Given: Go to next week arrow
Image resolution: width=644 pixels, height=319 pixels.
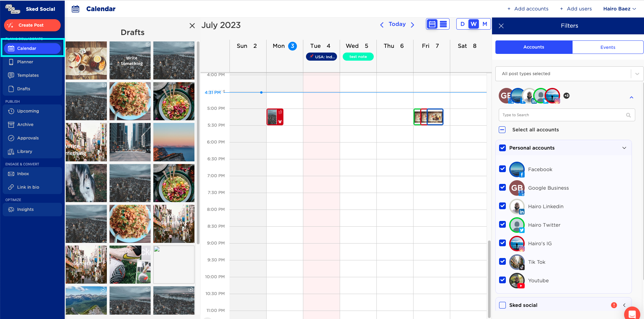Looking at the screenshot, I should coord(412,25).
